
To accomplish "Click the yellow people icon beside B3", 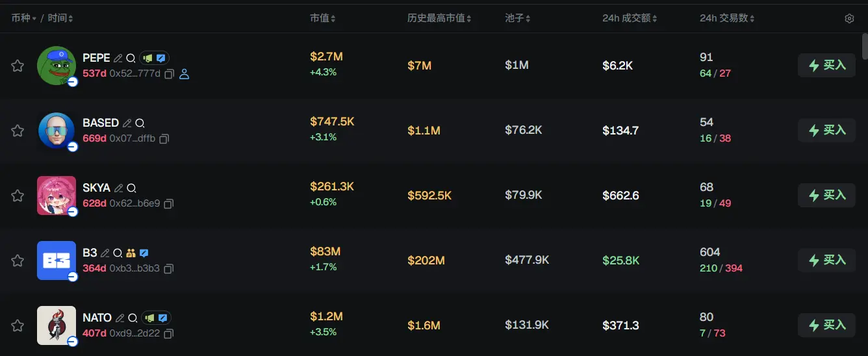I will (x=131, y=253).
